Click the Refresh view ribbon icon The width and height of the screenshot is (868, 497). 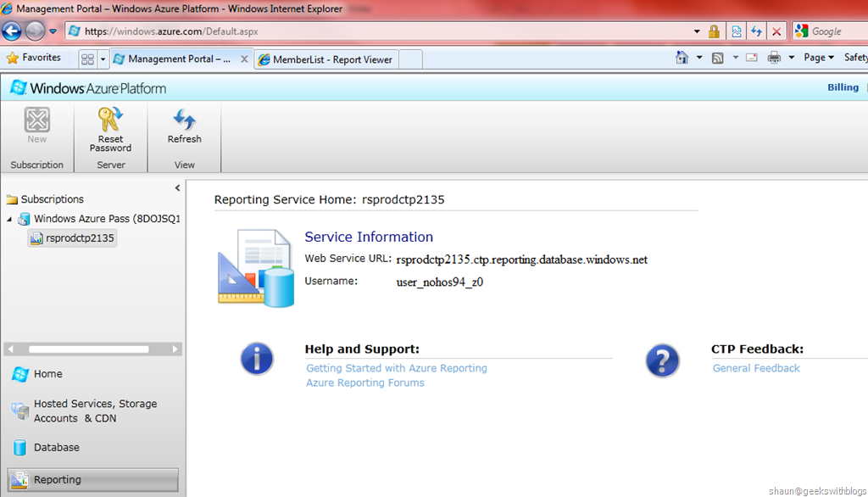pyautogui.click(x=184, y=126)
